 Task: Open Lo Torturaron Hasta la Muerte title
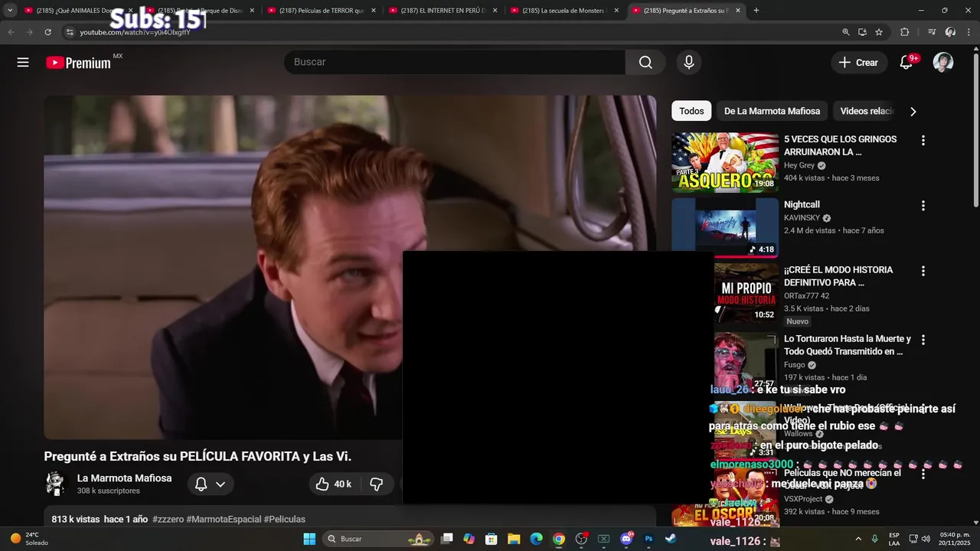coord(848,345)
